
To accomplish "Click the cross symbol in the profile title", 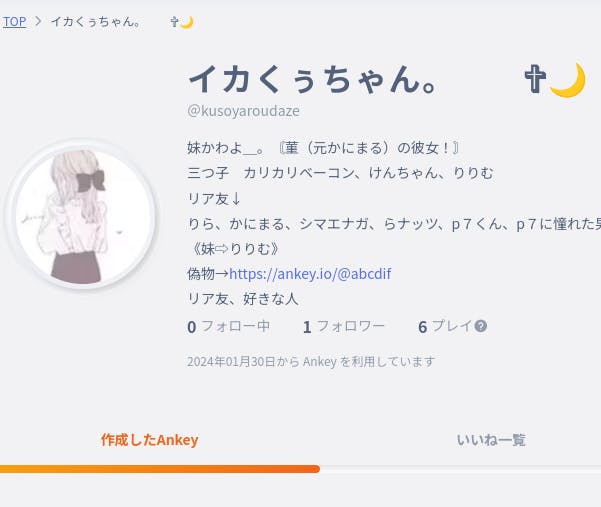I will [535, 79].
